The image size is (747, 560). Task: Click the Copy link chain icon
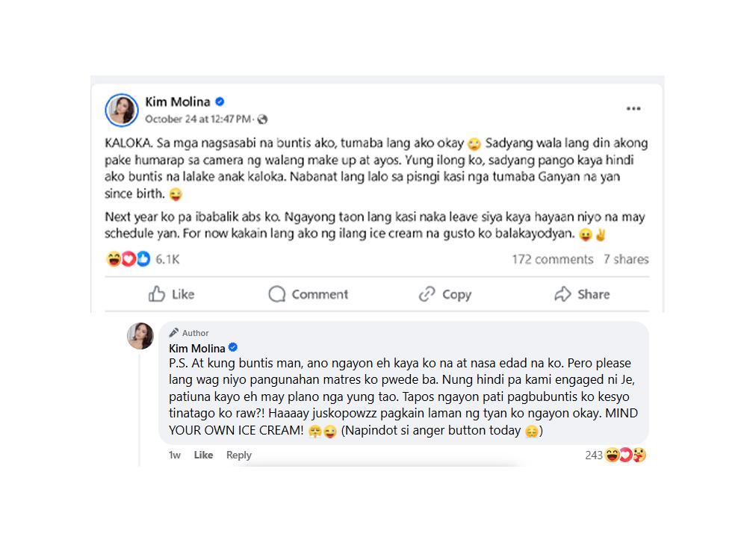pos(427,293)
